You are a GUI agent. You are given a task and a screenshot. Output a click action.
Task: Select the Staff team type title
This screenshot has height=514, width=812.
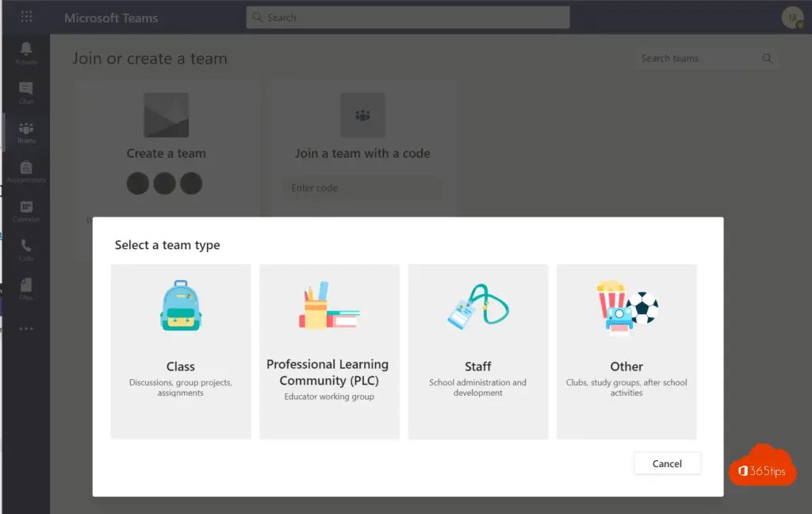tap(477, 366)
